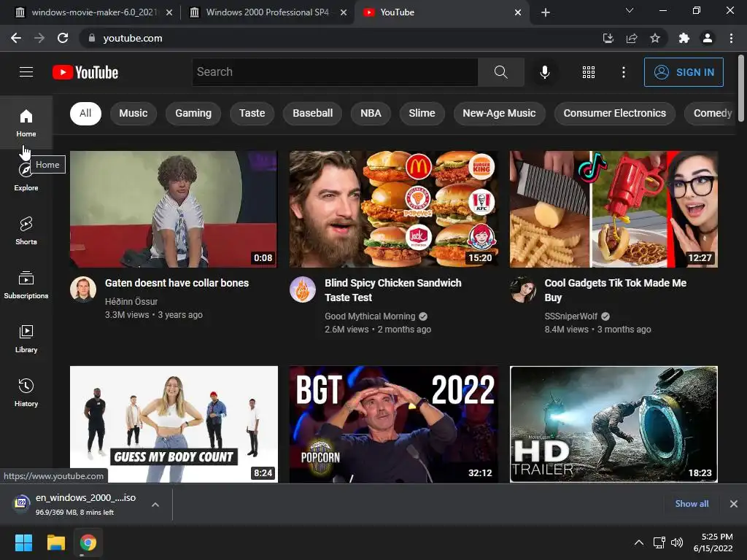The width and height of the screenshot is (747, 560).
Task: Click Show all downloads
Action: (x=692, y=504)
